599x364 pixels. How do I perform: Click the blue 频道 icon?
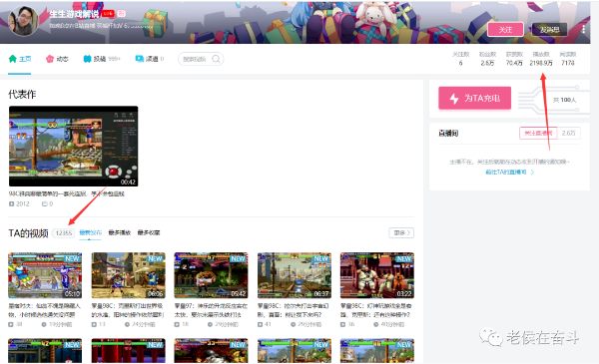pos(140,59)
